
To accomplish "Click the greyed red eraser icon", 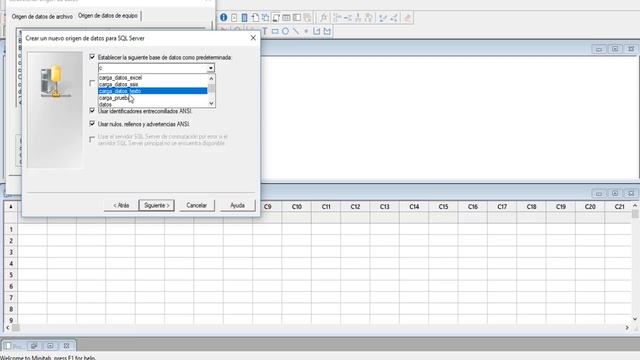I will 407,18.
